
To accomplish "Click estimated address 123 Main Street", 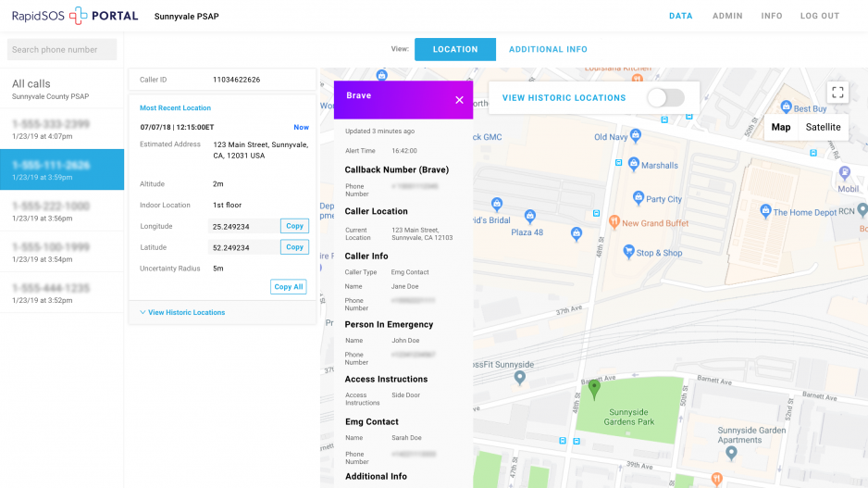I will (260, 150).
